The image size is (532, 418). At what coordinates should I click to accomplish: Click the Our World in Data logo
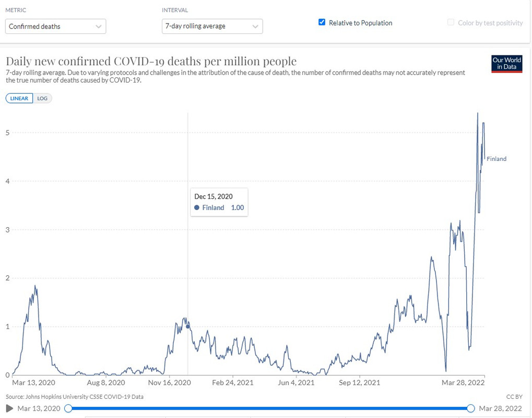tap(506, 64)
